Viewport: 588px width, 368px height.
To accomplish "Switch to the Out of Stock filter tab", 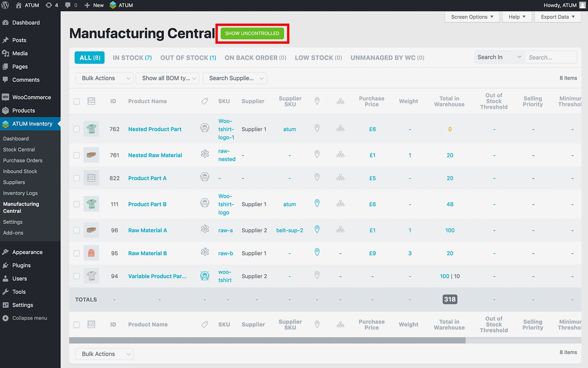I will coord(188,58).
